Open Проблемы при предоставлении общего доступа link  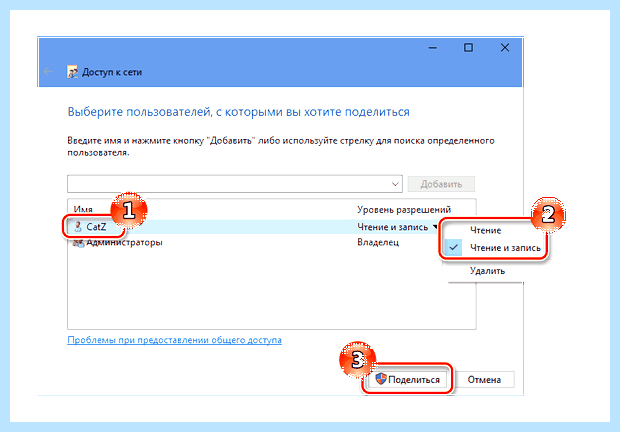click(174, 340)
